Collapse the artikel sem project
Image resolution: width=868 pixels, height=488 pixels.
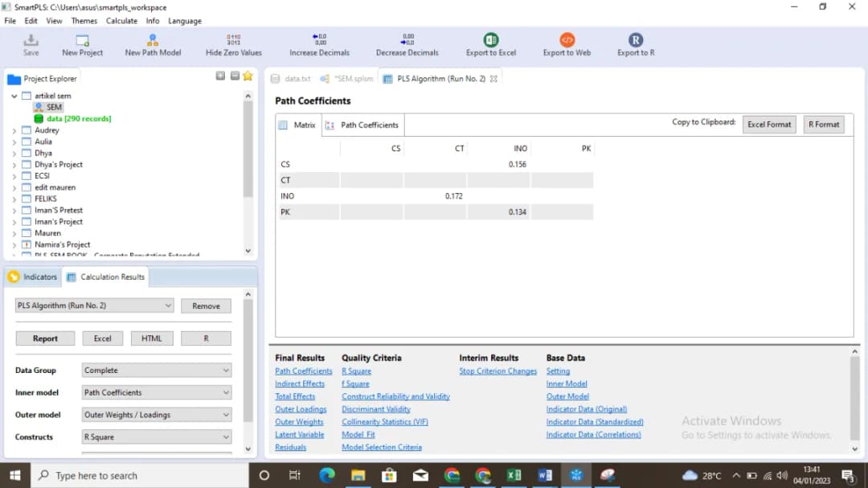tap(14, 96)
